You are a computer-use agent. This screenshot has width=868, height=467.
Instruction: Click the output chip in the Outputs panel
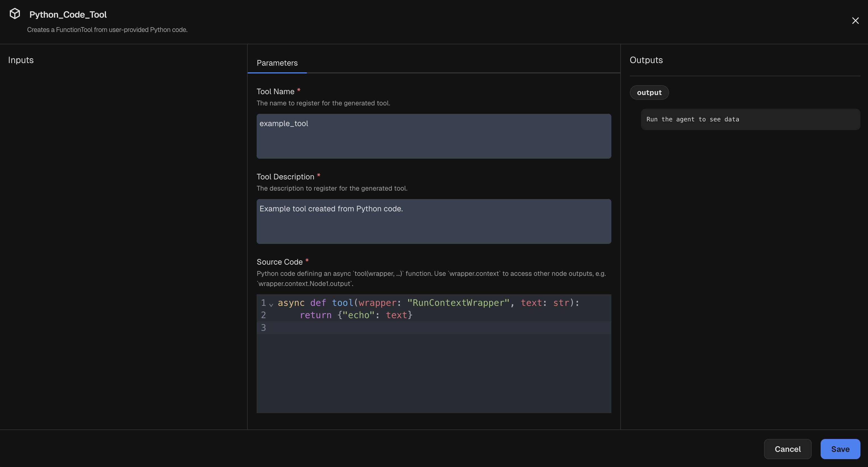click(649, 93)
